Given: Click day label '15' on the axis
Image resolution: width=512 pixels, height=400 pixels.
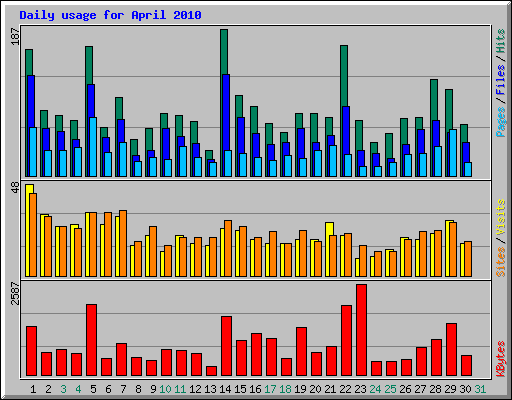Looking at the screenshot, I should [x=240, y=389].
